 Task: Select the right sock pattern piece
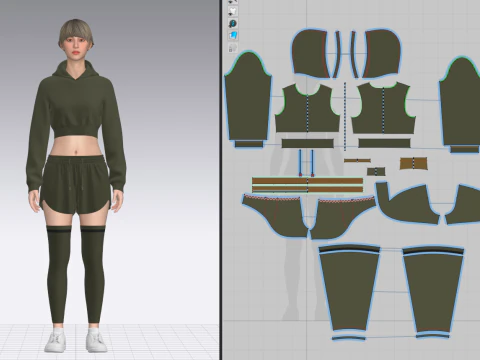(433, 293)
